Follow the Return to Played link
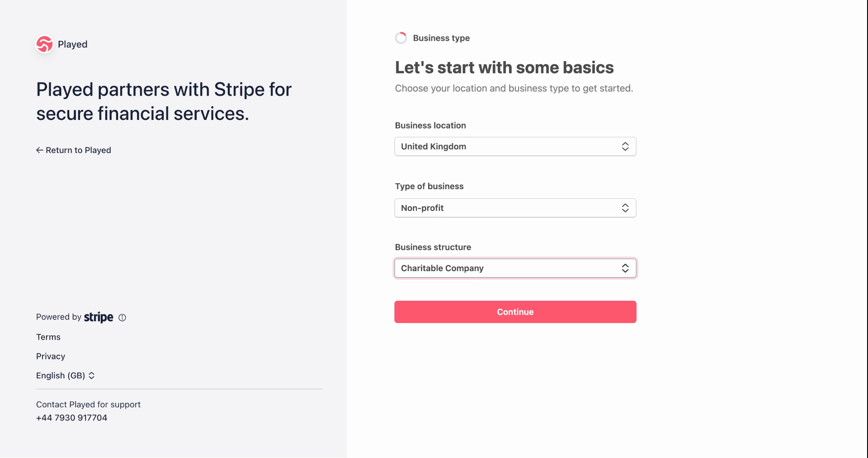868x458 pixels. click(x=74, y=150)
